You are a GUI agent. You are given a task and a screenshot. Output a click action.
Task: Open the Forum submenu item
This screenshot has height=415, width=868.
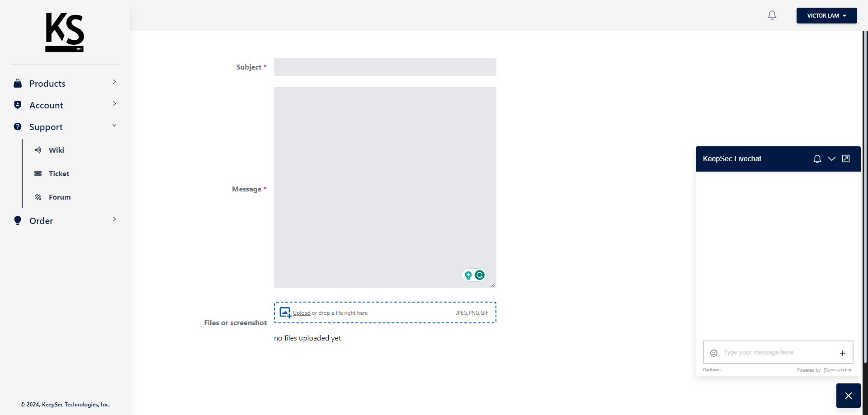pos(60,197)
